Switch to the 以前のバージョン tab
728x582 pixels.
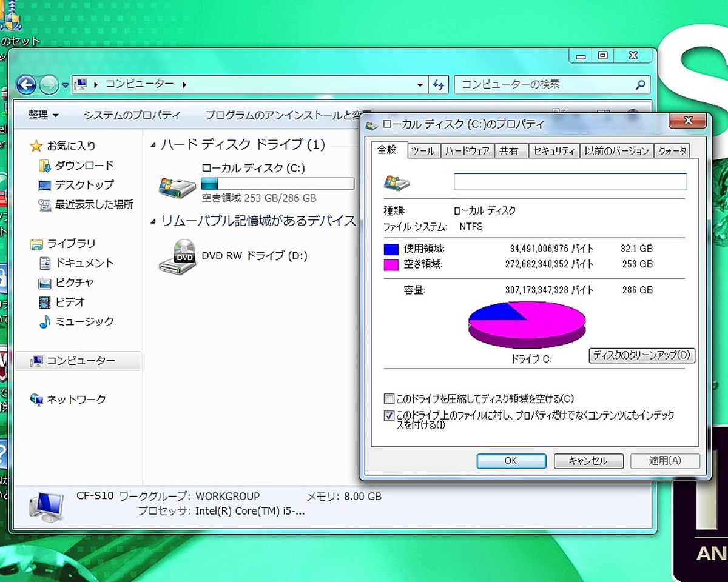[x=617, y=152]
